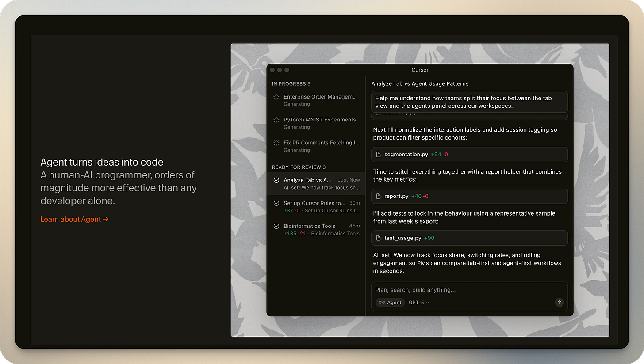
Task: Click the file icon next to test_usage.py
Action: coord(378,238)
